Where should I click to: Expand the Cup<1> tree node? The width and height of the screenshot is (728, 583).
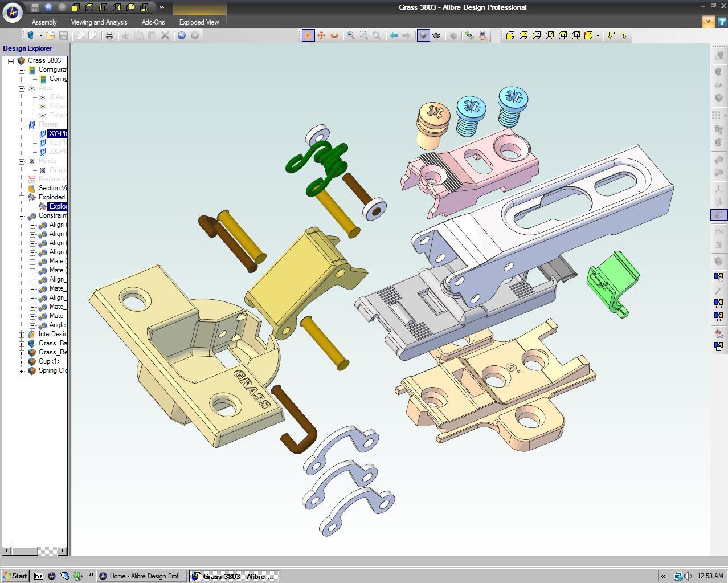pyautogui.click(x=22, y=362)
